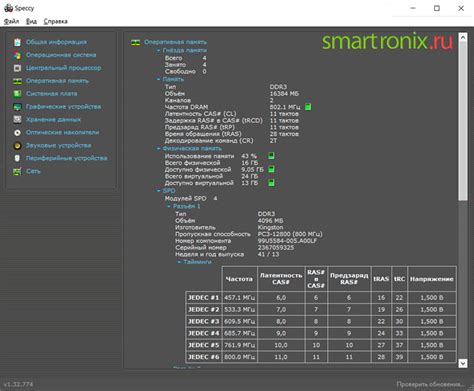Click the DDR3 value in Память section

(x=278, y=87)
